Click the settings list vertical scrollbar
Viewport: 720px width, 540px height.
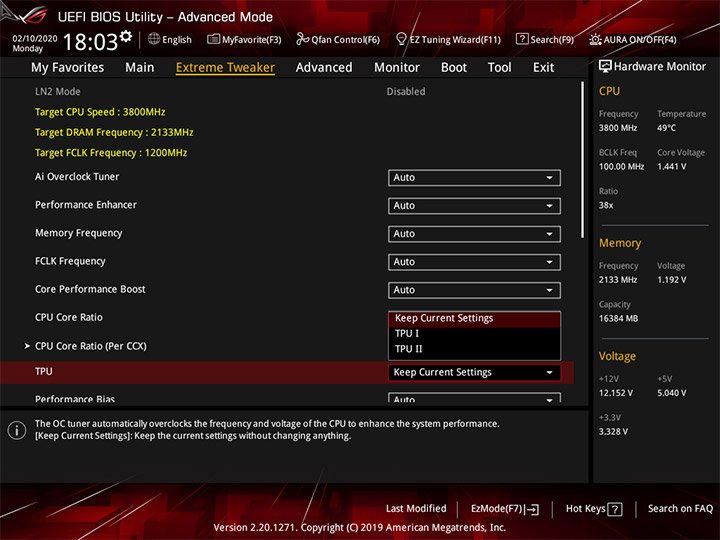pos(583,160)
